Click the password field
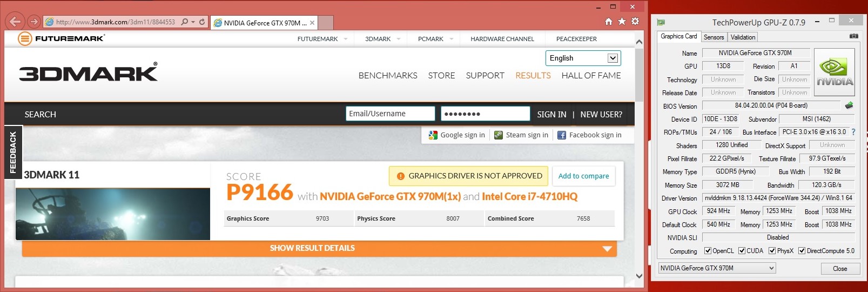Screen dimensions: 868x292 [x=485, y=114]
